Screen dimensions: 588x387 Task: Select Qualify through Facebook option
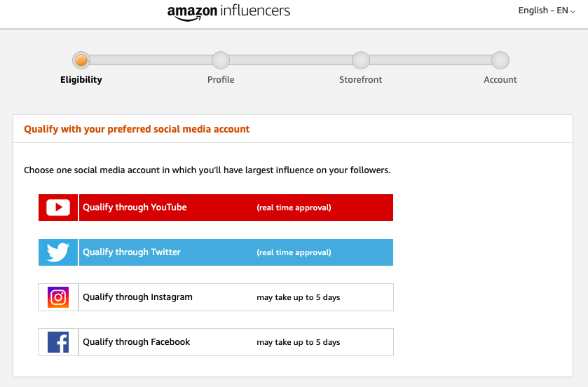pyautogui.click(x=235, y=342)
